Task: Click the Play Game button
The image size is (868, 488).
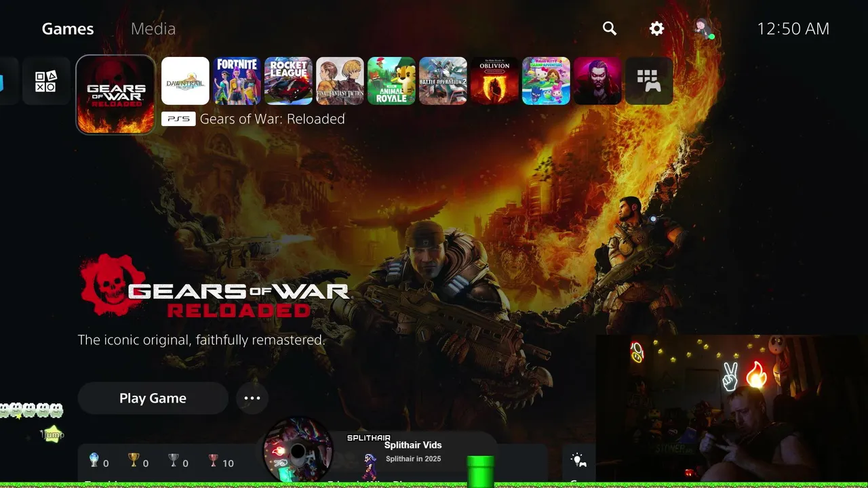Action: (153, 398)
